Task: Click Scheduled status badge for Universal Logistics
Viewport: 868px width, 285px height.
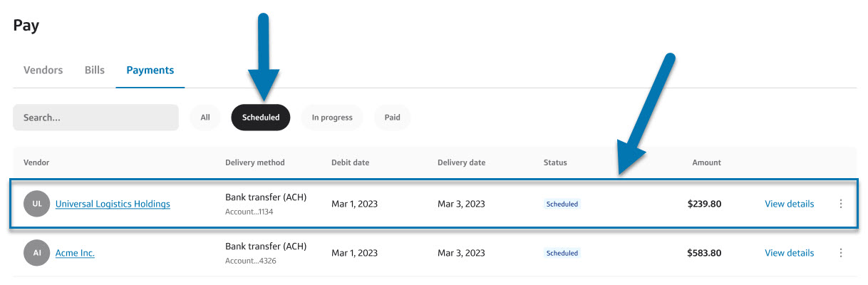Action: 562,204
